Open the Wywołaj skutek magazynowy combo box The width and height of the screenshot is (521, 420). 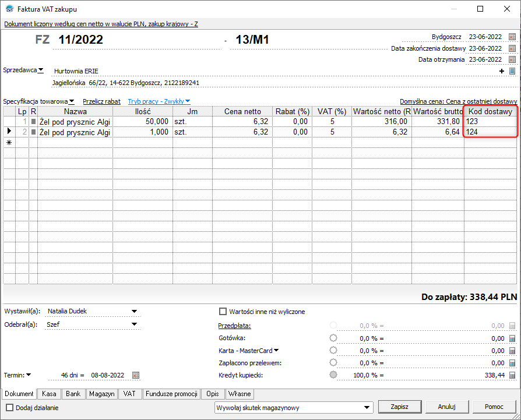(294, 407)
